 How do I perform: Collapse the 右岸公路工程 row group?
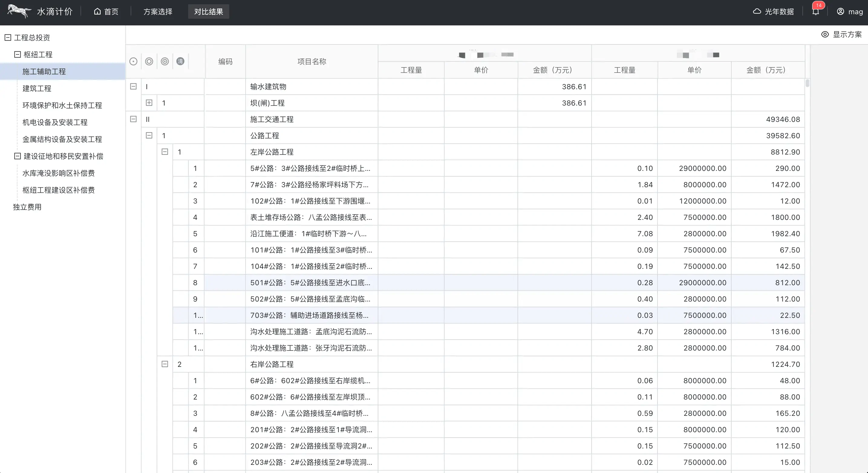pos(165,364)
